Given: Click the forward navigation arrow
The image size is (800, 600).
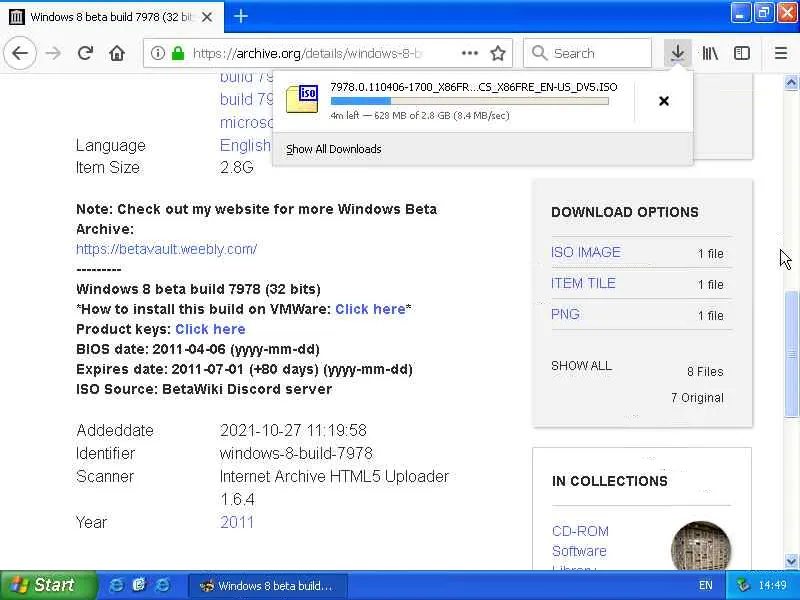Looking at the screenshot, I should (54, 53).
